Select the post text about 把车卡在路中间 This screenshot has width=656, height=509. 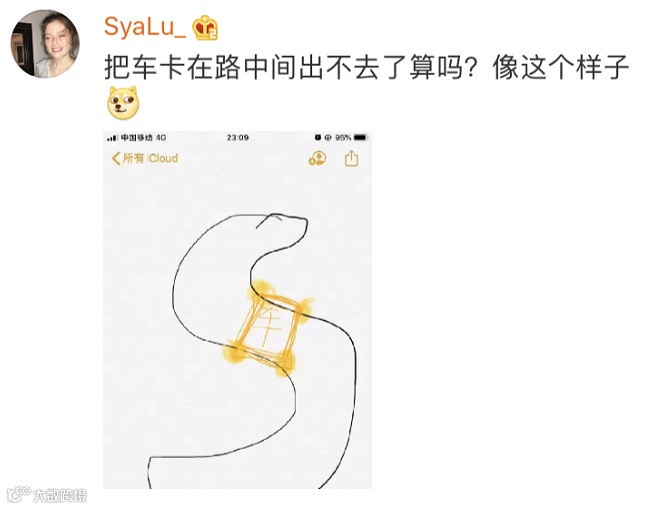click(366, 68)
